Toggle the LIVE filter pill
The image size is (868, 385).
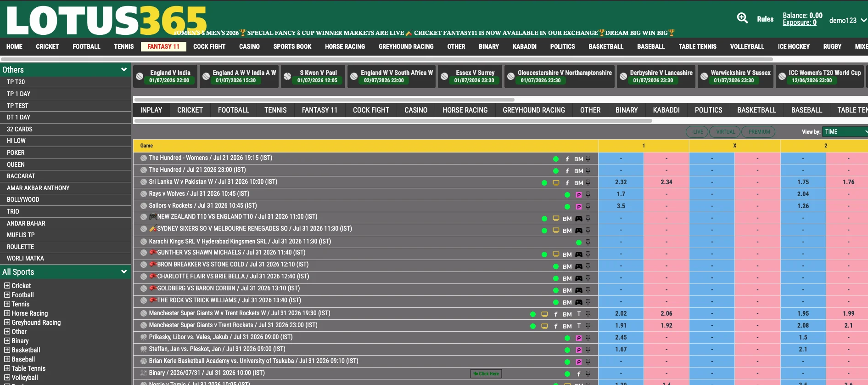pos(697,132)
